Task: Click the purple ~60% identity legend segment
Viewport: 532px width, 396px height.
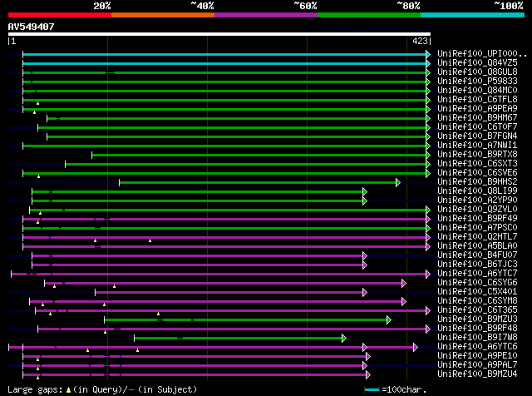Action: click(x=266, y=15)
